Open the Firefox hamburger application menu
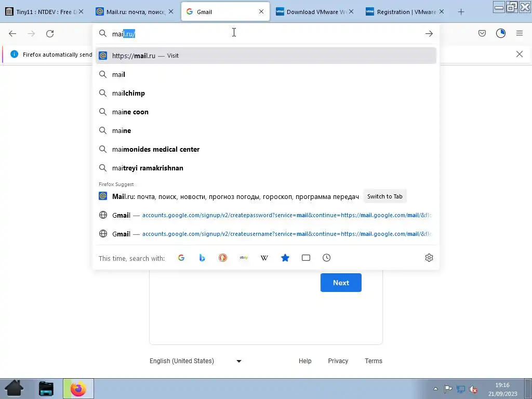Screen dimensions: 532x399 tap(520, 33)
